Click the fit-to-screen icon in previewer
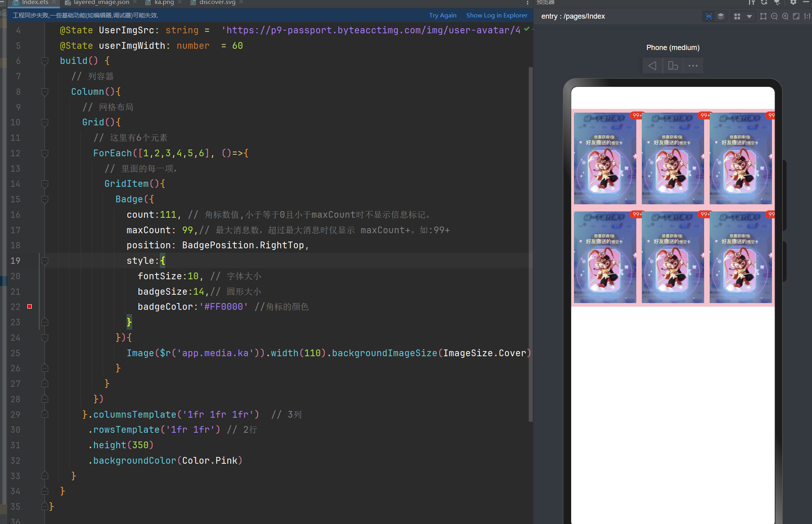The width and height of the screenshot is (812, 524). pos(796,16)
